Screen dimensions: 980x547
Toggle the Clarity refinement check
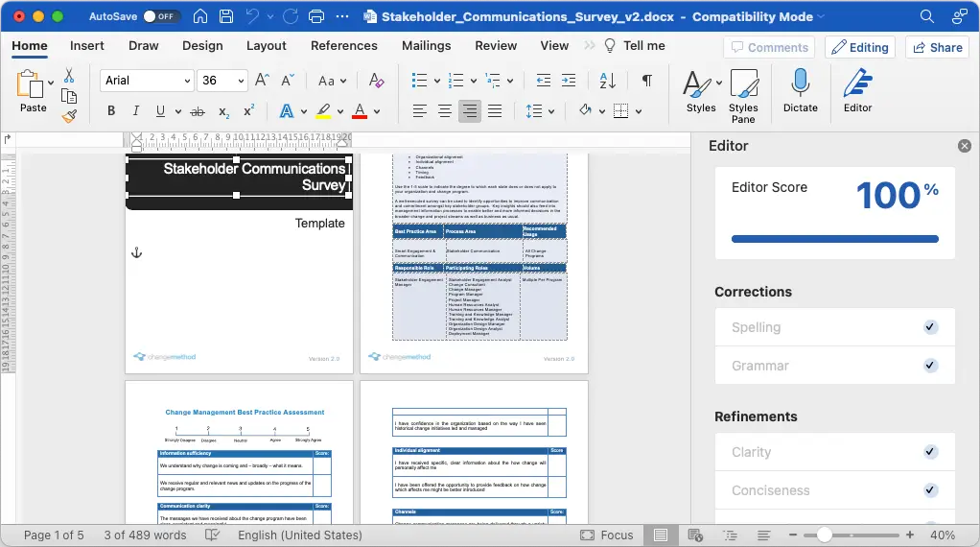(930, 452)
